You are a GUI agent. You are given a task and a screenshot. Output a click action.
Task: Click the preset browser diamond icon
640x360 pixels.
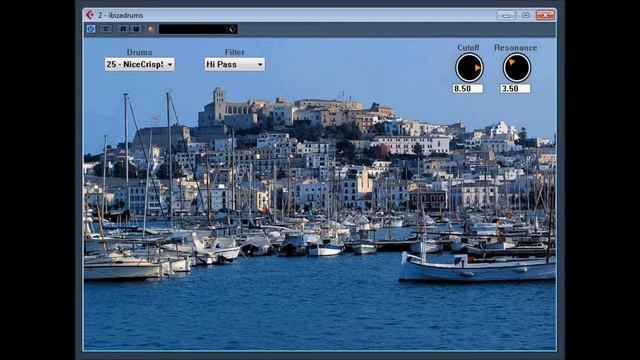click(232, 29)
